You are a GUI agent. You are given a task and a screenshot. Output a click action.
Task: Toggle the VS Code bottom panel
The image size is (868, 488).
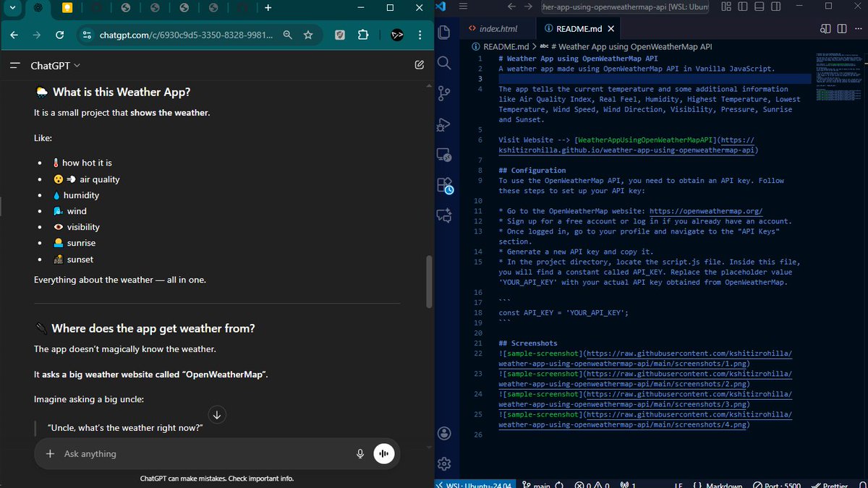[760, 7]
